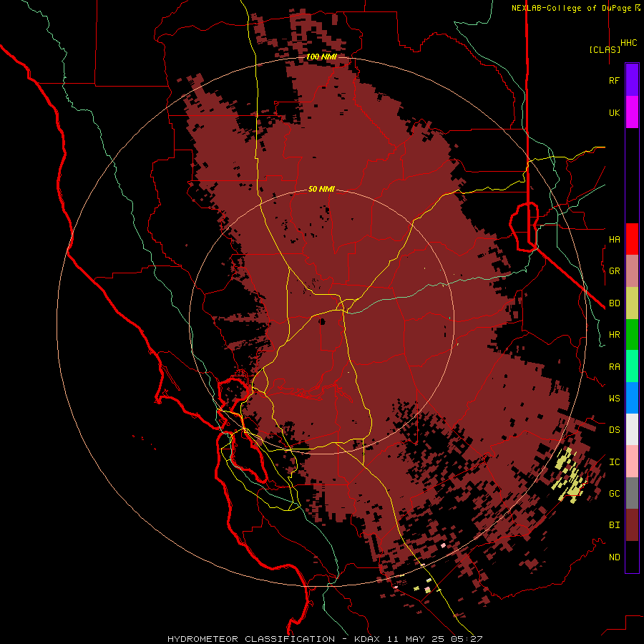Click the green HR legend swatch

[x=632, y=335]
